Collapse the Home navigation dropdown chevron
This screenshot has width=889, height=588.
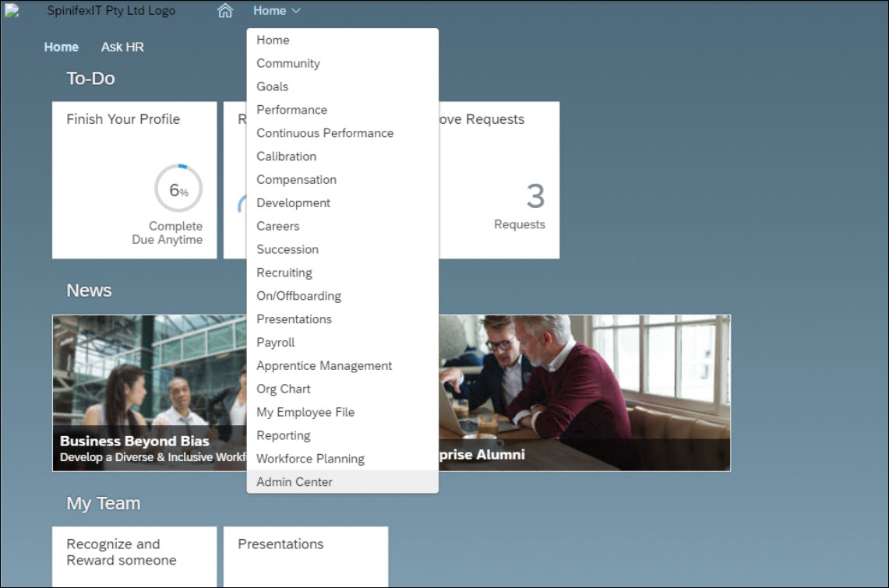pos(296,11)
